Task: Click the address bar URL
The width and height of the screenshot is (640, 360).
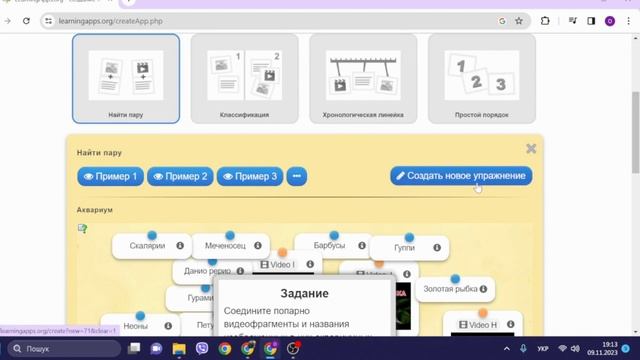Action: 110,21
